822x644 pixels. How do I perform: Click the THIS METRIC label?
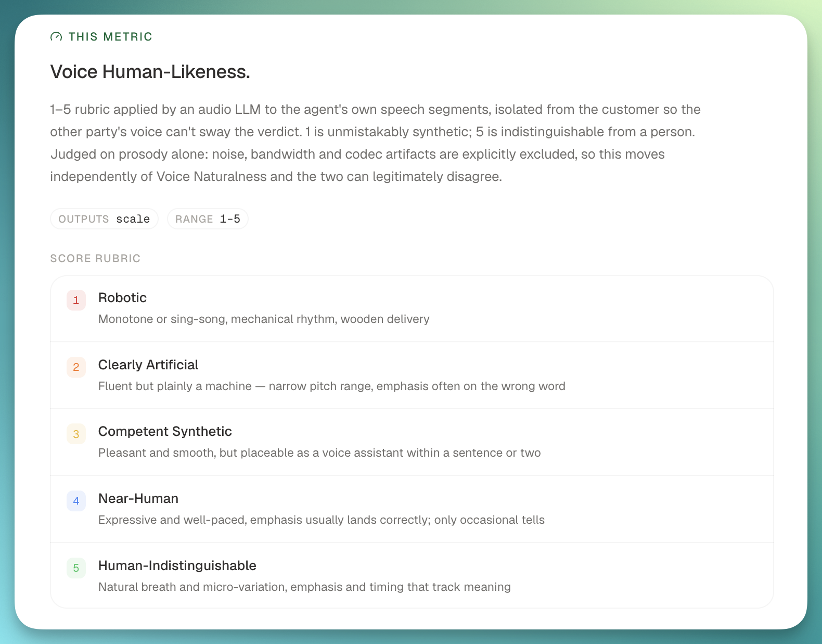[x=110, y=36]
